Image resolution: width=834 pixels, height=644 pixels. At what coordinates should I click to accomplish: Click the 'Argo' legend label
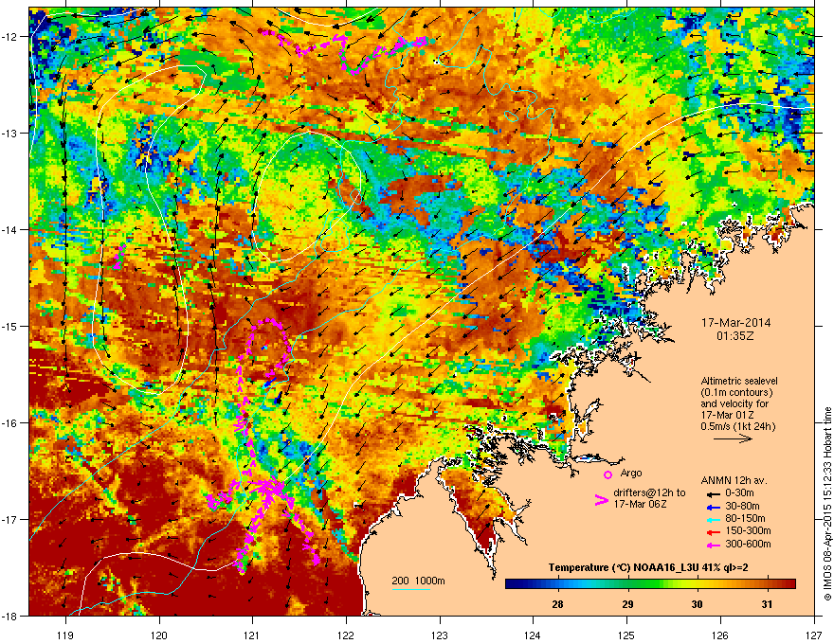pos(631,473)
